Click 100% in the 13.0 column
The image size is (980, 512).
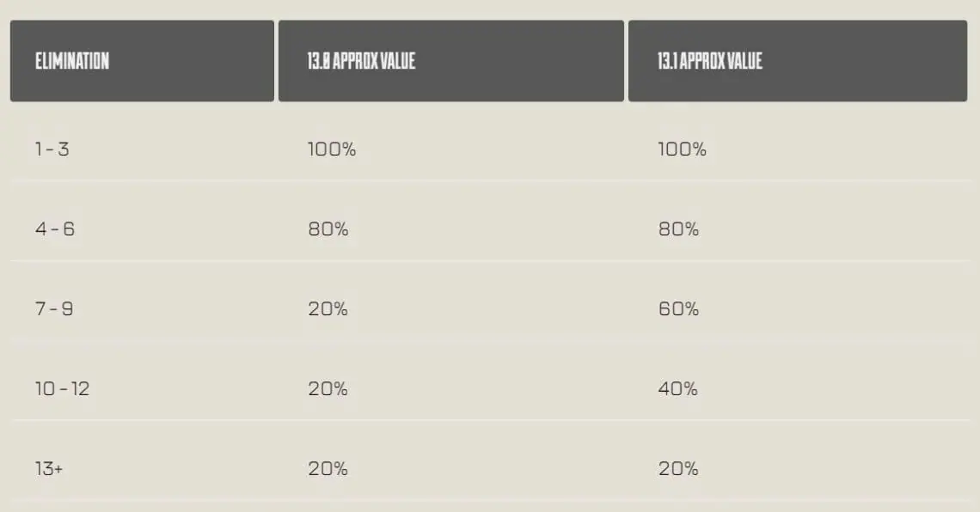tap(332, 149)
